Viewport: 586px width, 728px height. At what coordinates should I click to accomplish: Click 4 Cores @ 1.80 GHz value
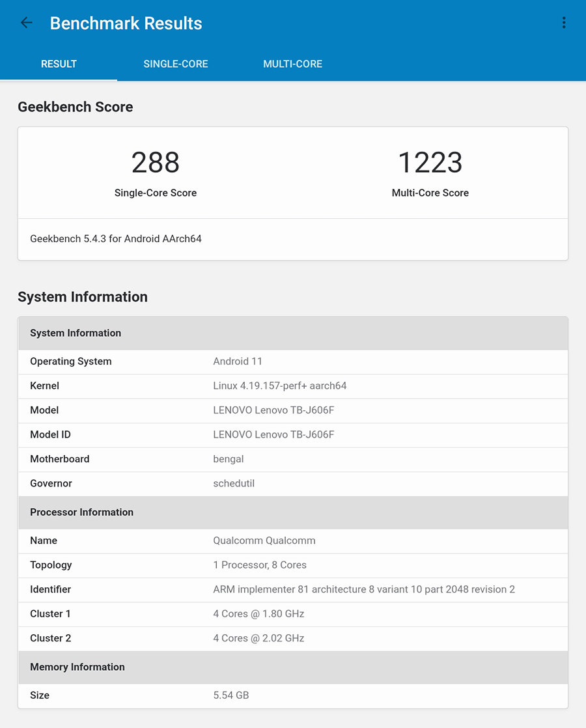coord(258,614)
